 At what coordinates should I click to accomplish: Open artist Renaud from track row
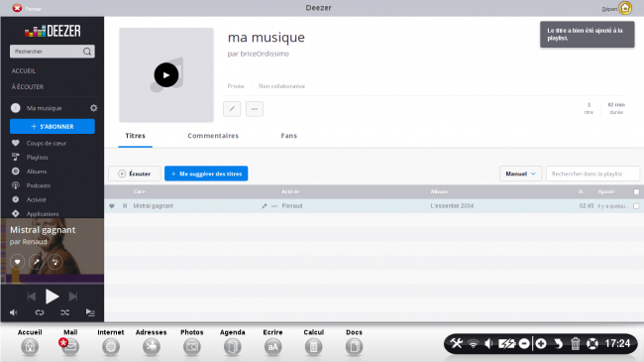tap(292, 205)
